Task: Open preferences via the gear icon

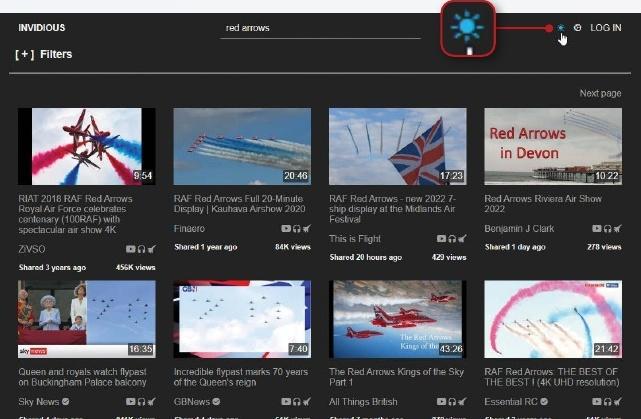Action: pyautogui.click(x=577, y=28)
